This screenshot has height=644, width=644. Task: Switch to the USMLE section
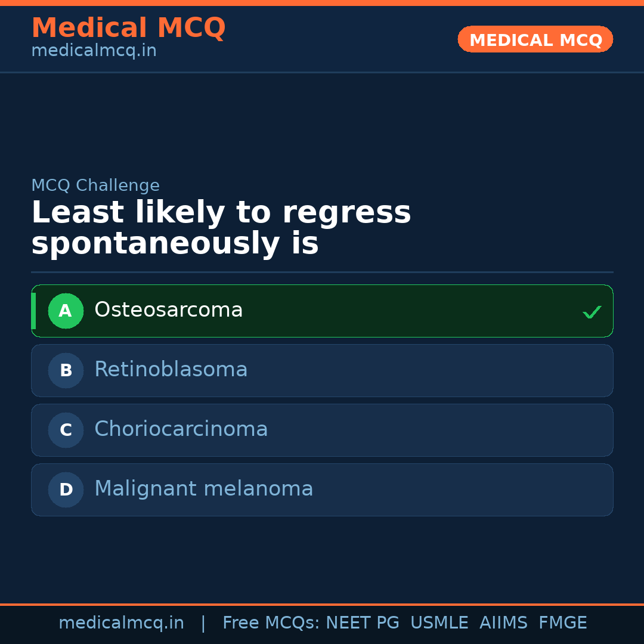(439, 623)
